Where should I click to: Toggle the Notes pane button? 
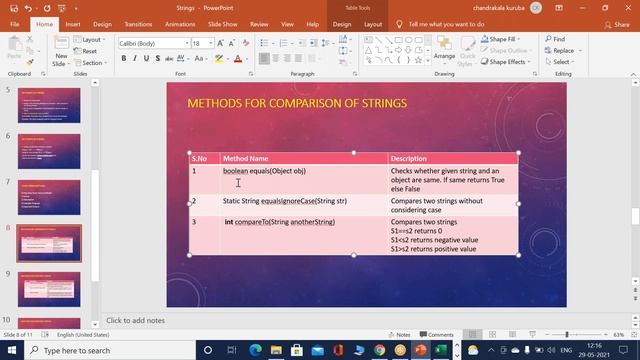[400, 334]
